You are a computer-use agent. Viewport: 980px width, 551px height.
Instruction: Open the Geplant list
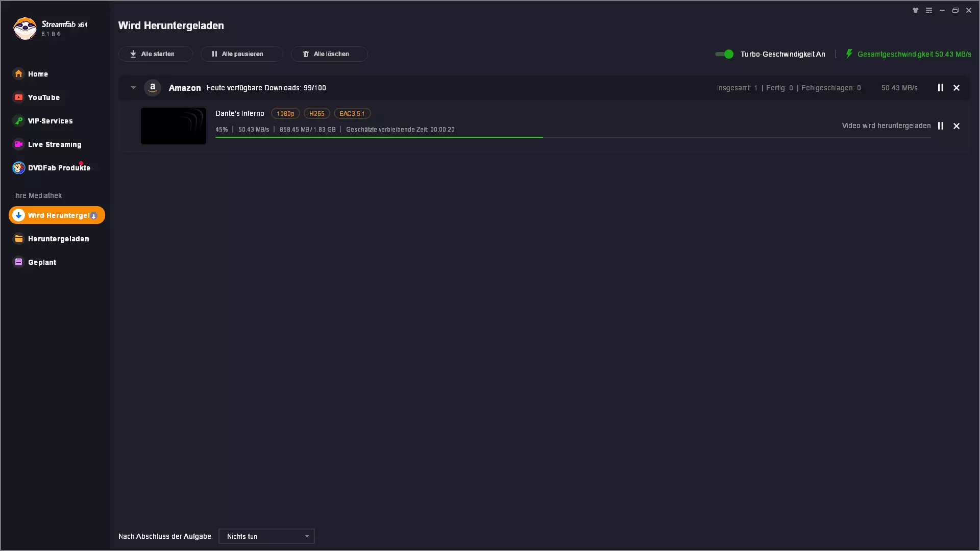[x=35, y=262]
